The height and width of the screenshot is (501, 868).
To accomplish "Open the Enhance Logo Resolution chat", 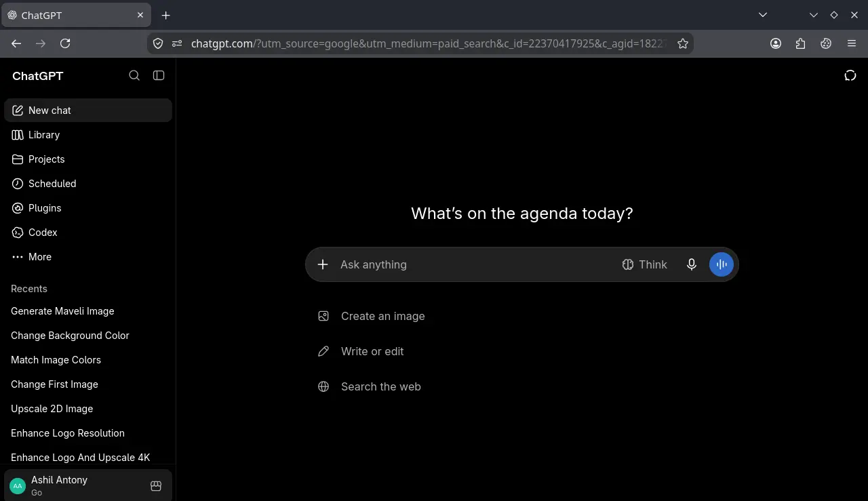I will pos(88,433).
